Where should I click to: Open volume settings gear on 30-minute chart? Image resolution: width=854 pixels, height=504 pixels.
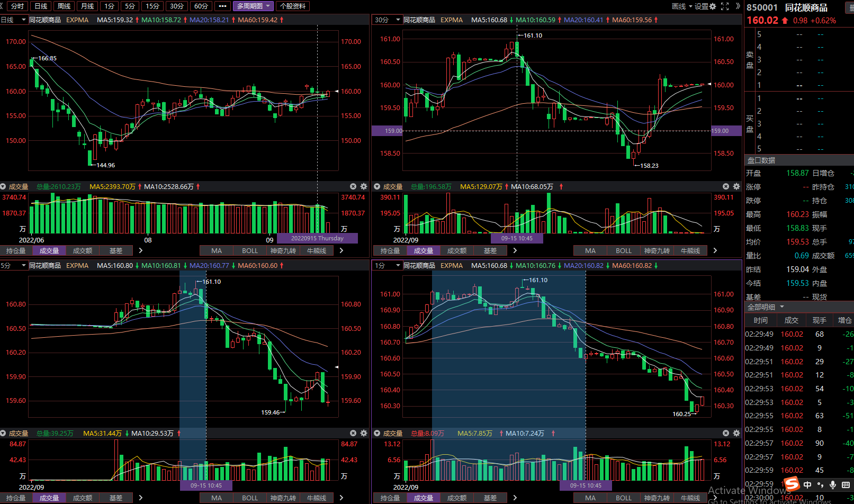pyautogui.click(x=736, y=186)
